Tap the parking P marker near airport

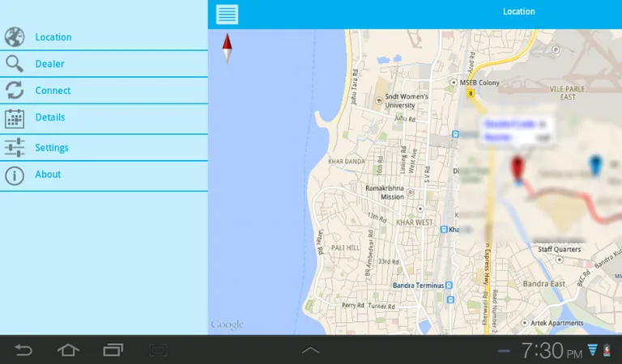(556, 49)
